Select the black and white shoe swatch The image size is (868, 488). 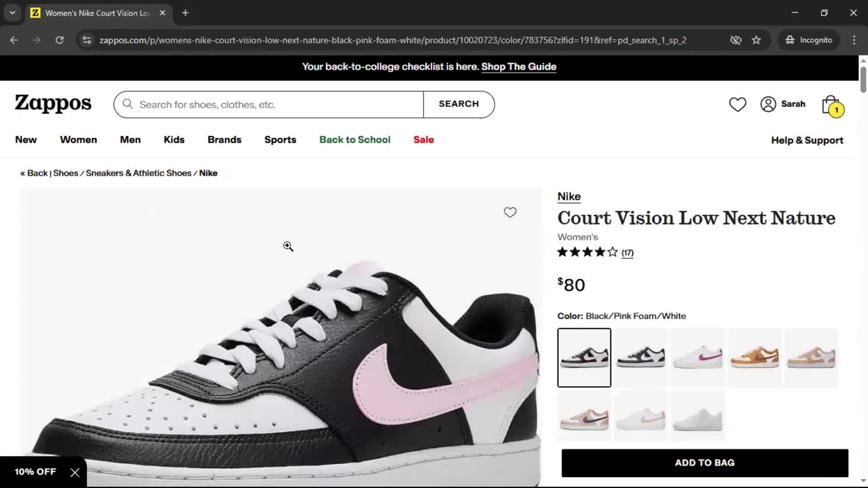coord(641,357)
